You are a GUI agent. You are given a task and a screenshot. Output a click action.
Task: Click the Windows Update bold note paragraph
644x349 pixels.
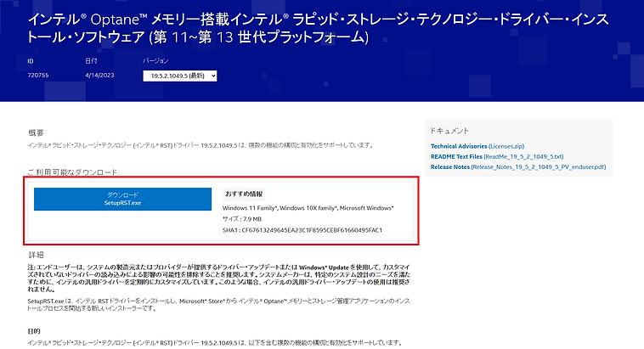[219, 279]
